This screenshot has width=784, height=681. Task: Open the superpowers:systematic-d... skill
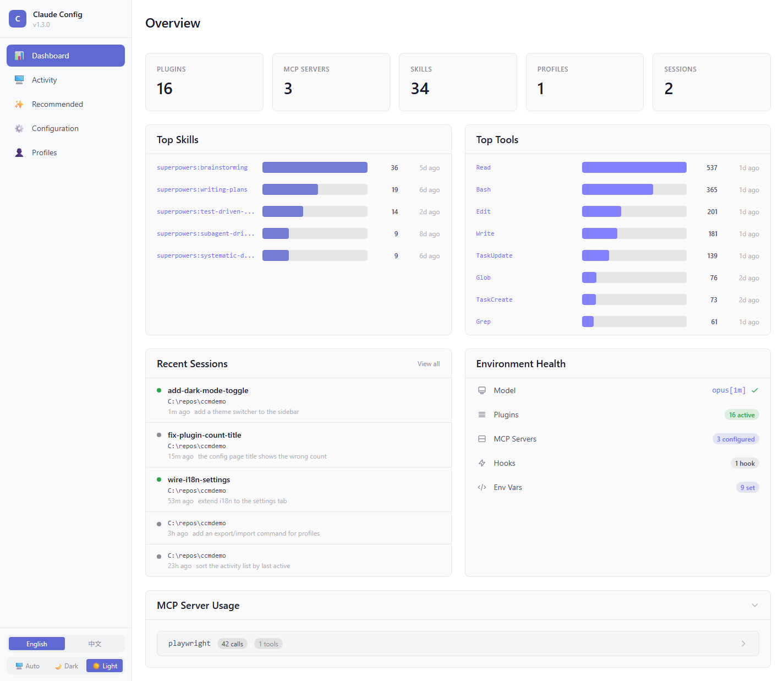(x=206, y=255)
